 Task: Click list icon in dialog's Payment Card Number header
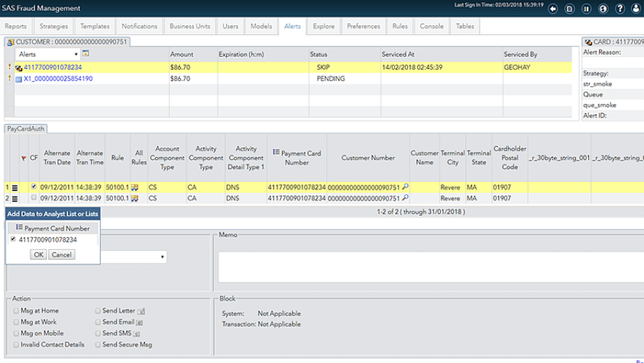click(x=19, y=228)
